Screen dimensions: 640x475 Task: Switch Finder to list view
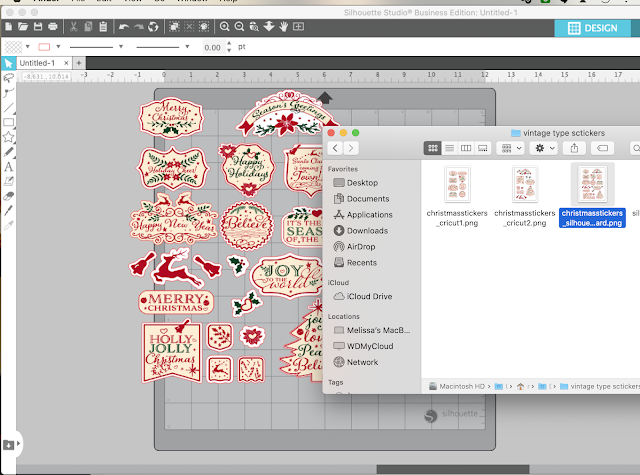[x=449, y=148]
